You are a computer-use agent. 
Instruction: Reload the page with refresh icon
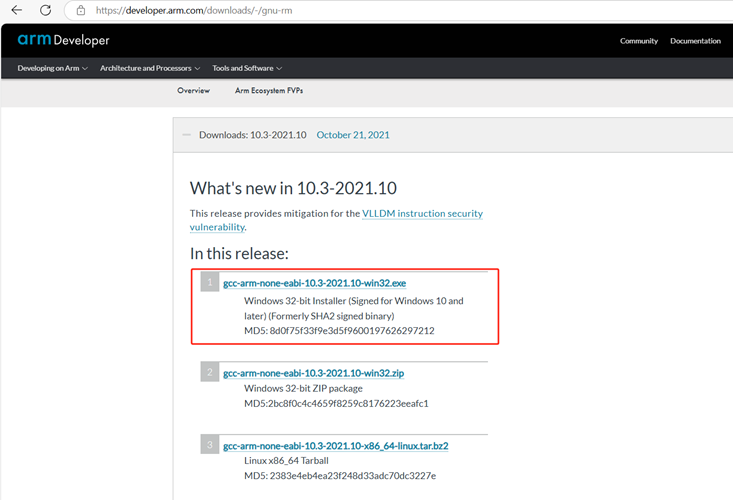[x=45, y=10]
